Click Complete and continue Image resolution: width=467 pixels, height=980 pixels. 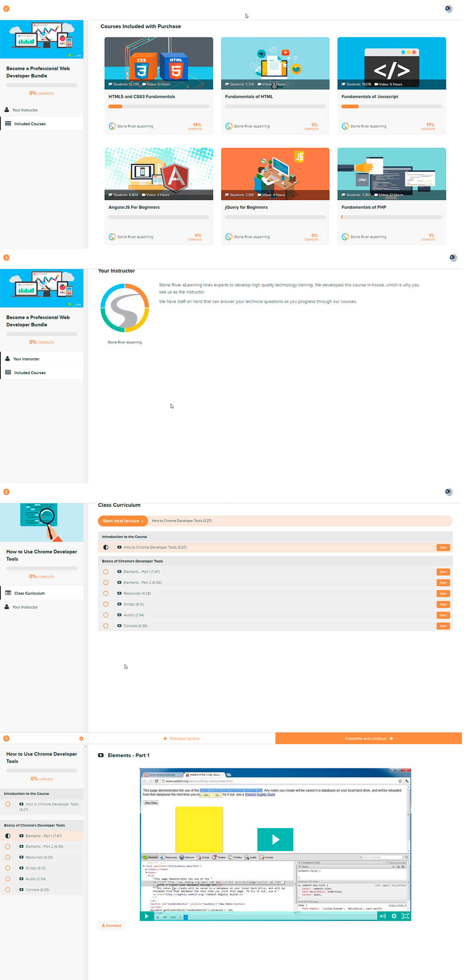pos(369,738)
